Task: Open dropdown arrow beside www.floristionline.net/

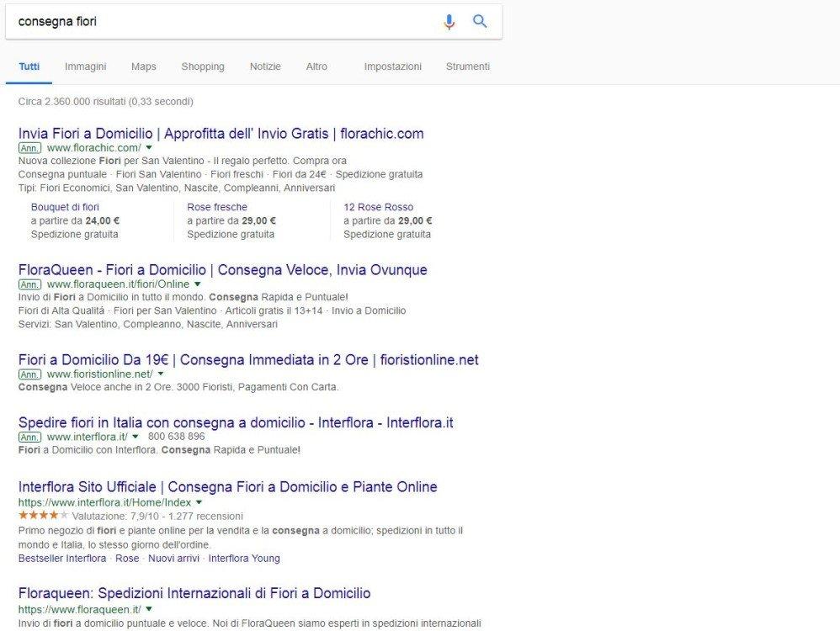Action: tap(161, 374)
